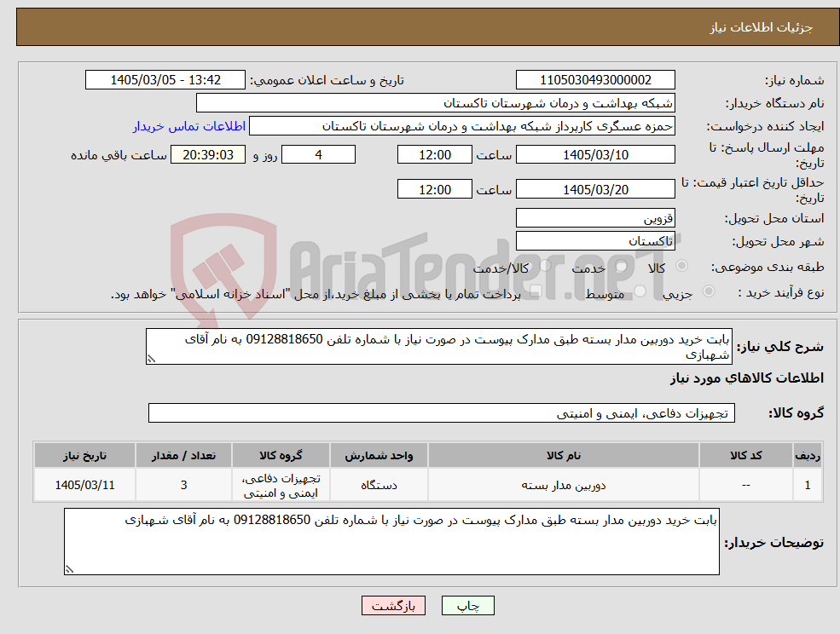Click the اطلاعات کالاهای مورد نیاز heading

click(747, 378)
